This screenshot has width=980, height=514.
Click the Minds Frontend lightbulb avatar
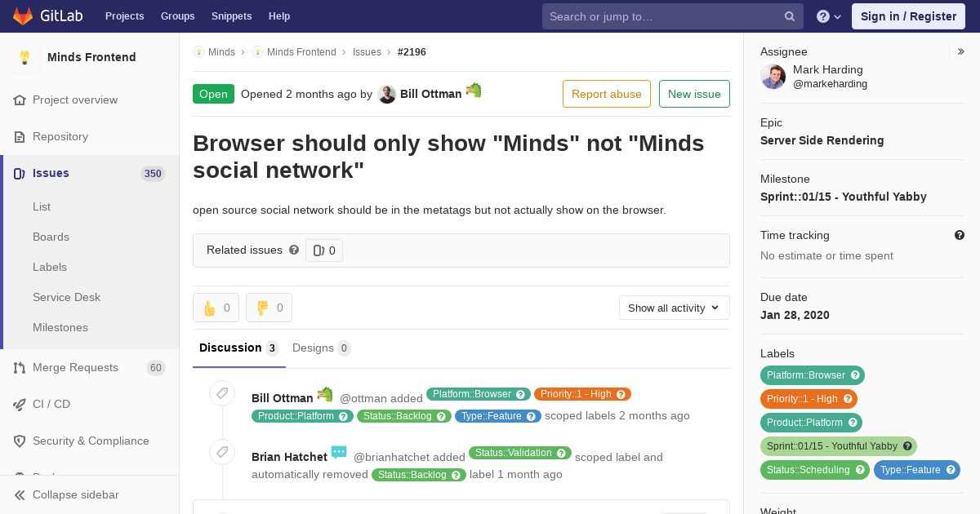[x=24, y=57]
